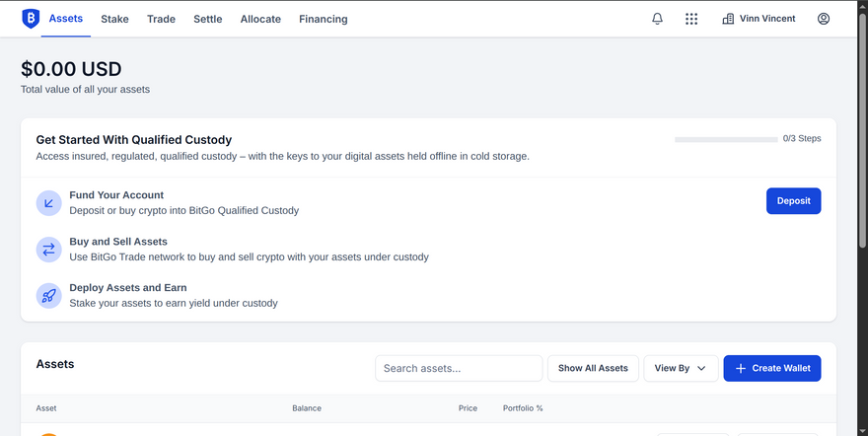Open the Settle tab
868x436 pixels.
point(207,19)
